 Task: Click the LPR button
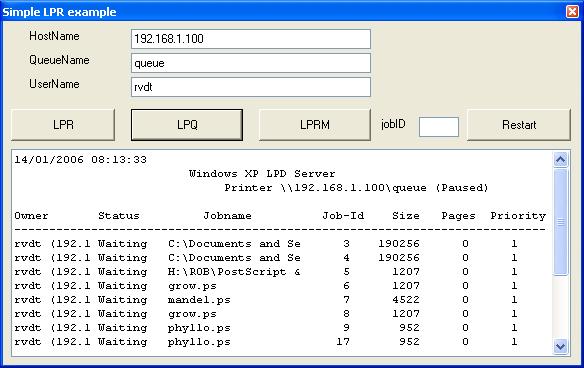(x=63, y=125)
